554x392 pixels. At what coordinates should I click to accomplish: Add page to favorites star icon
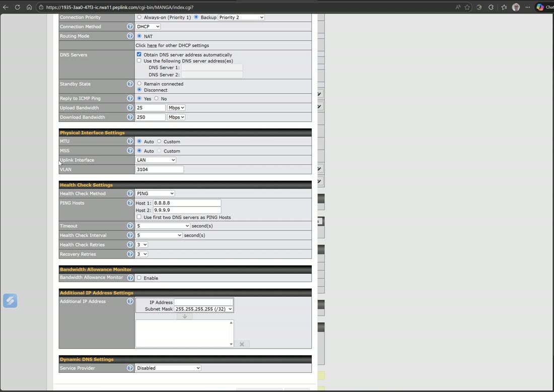(467, 7)
